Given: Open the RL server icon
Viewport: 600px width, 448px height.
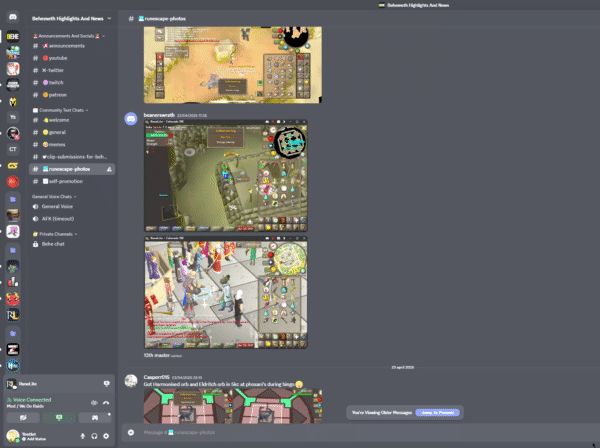Looking at the screenshot, I should pyautogui.click(x=13, y=315).
